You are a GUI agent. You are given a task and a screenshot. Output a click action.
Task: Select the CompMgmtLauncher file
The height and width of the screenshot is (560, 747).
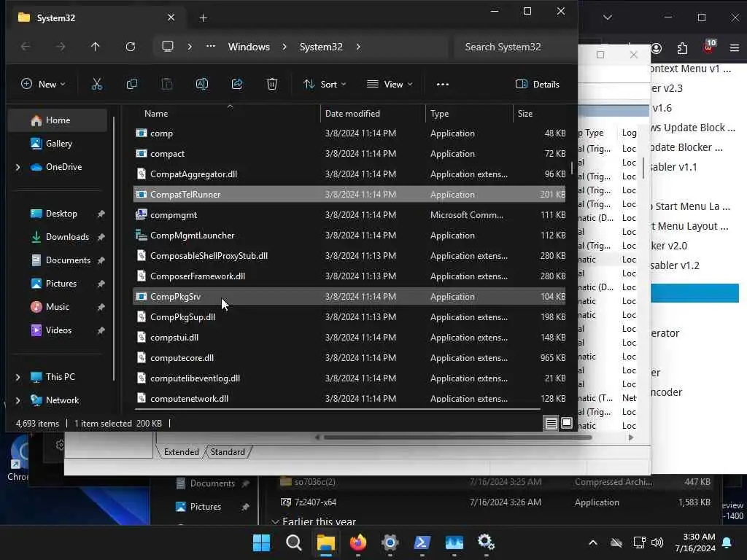349,236
